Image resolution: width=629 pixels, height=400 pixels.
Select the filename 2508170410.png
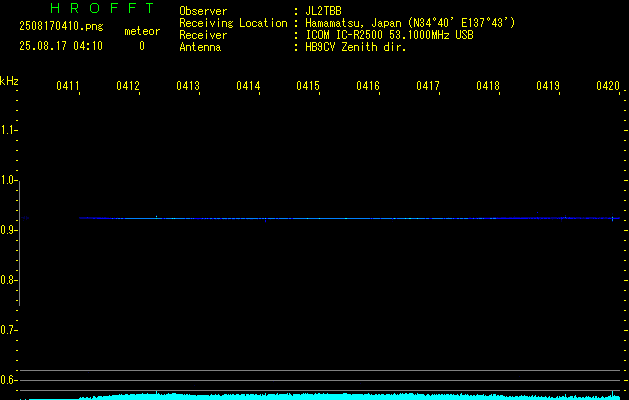click(61, 27)
